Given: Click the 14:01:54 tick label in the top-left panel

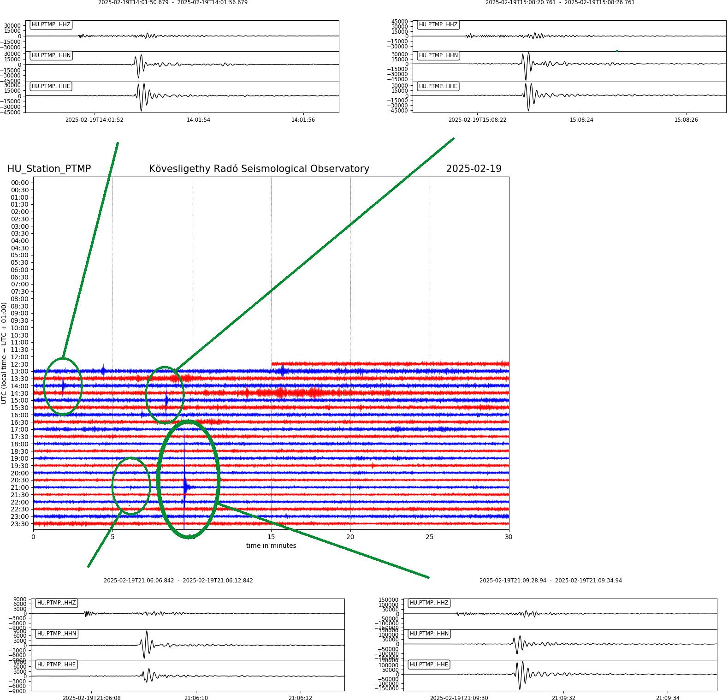Looking at the screenshot, I should [198, 120].
